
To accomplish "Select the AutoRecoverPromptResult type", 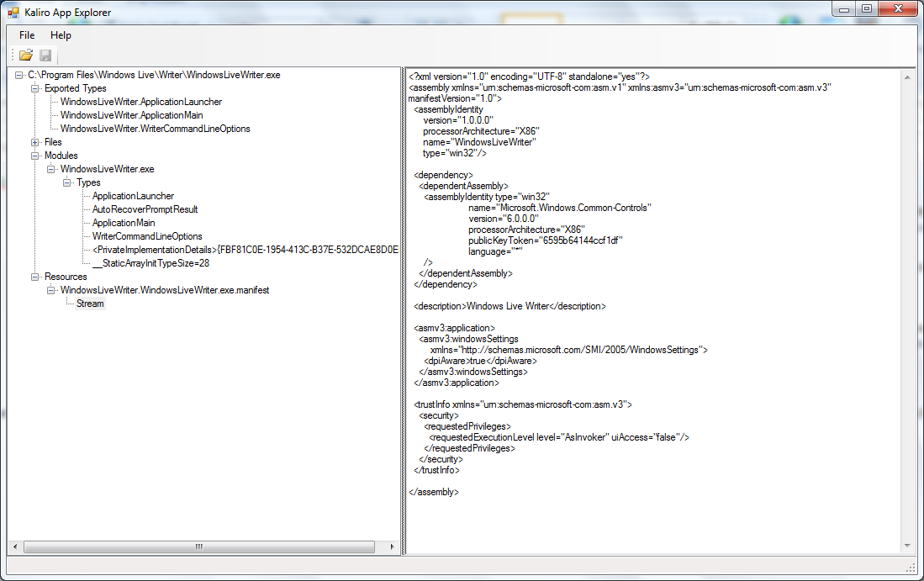I will point(145,209).
